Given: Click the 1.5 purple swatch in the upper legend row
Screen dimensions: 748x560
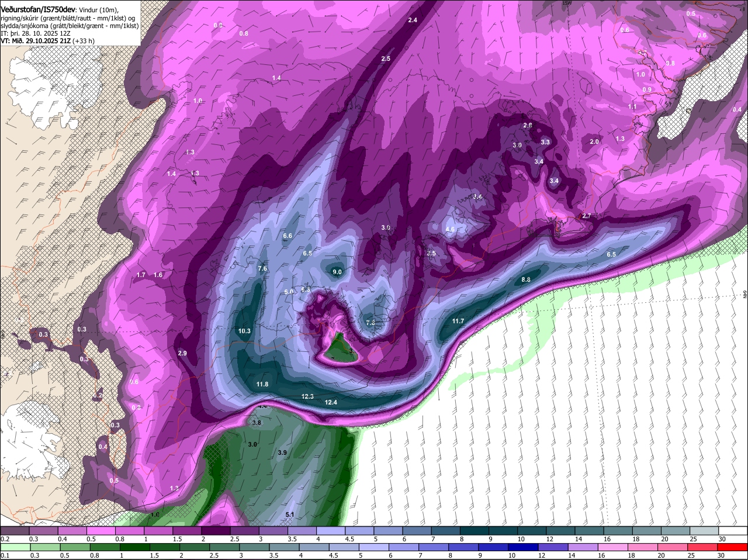Looking at the screenshot, I should click(x=186, y=530).
